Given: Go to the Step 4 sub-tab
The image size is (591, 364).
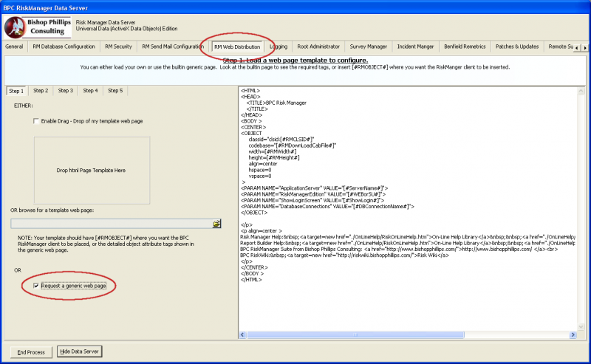Looking at the screenshot, I should (x=90, y=90).
